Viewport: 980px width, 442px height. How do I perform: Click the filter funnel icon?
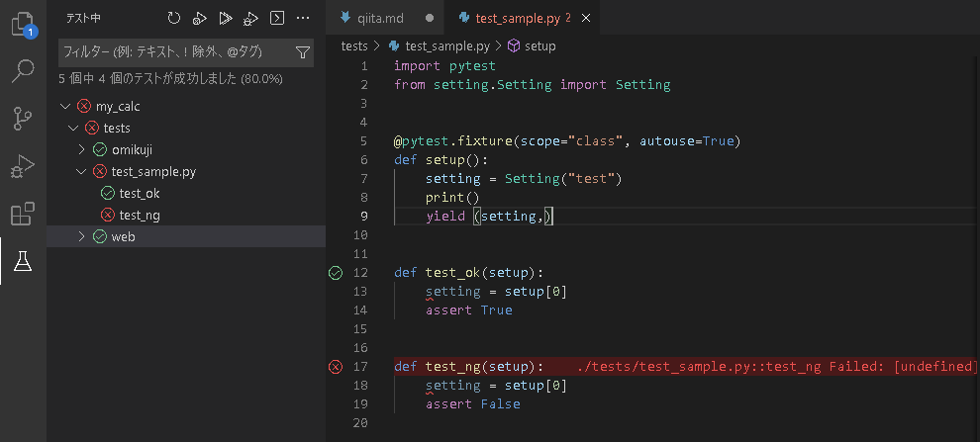(303, 52)
